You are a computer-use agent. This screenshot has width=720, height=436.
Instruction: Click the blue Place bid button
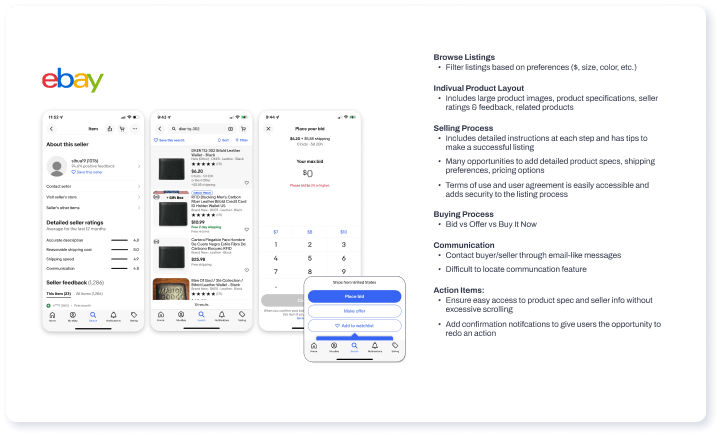pos(354,296)
